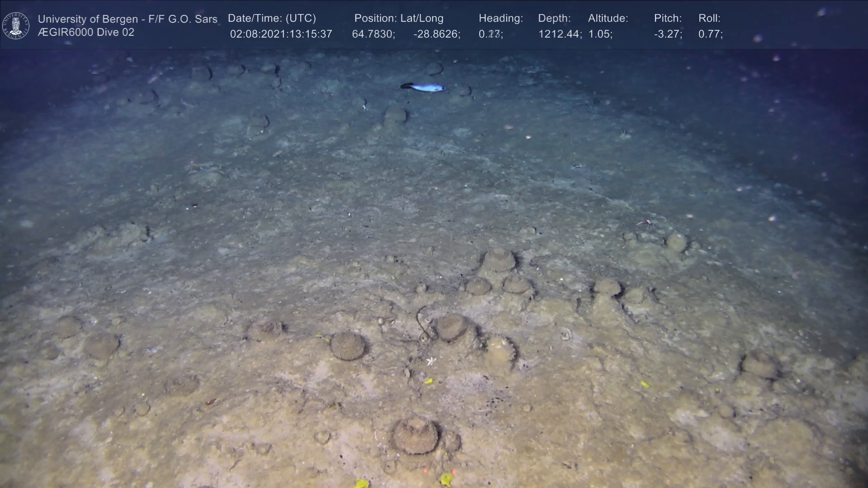Click the ÆGIR6000 Dive 02 label
This screenshot has height=488, width=868.
click(86, 33)
